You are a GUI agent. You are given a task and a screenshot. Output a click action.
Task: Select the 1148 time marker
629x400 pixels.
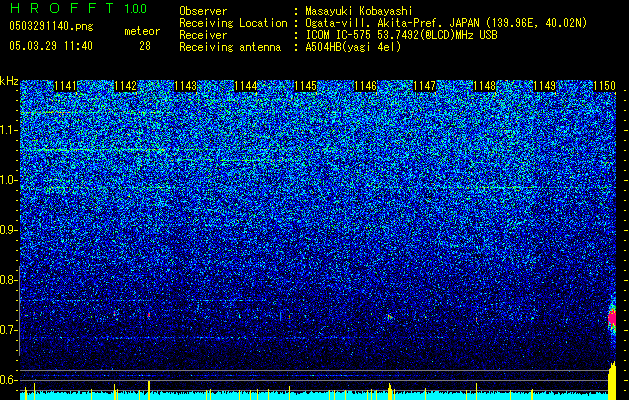[485, 86]
